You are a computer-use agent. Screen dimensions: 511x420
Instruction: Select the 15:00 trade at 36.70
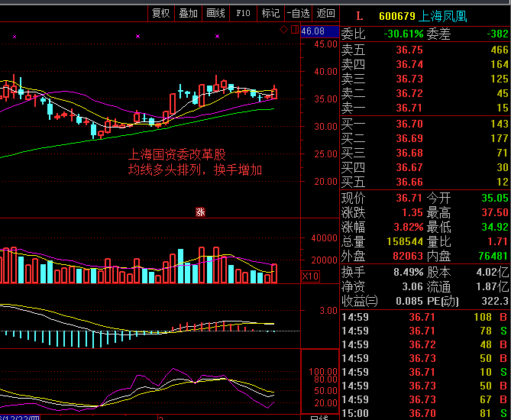[425, 413]
